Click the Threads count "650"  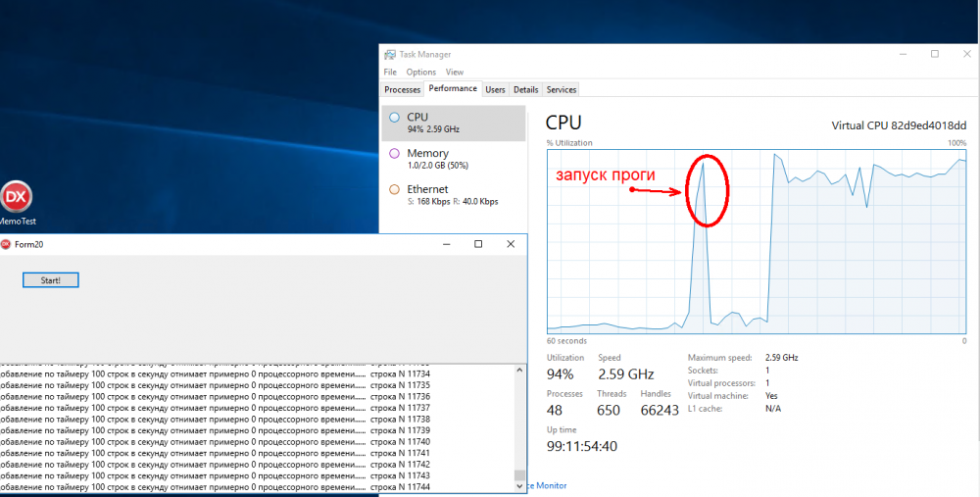tap(609, 410)
